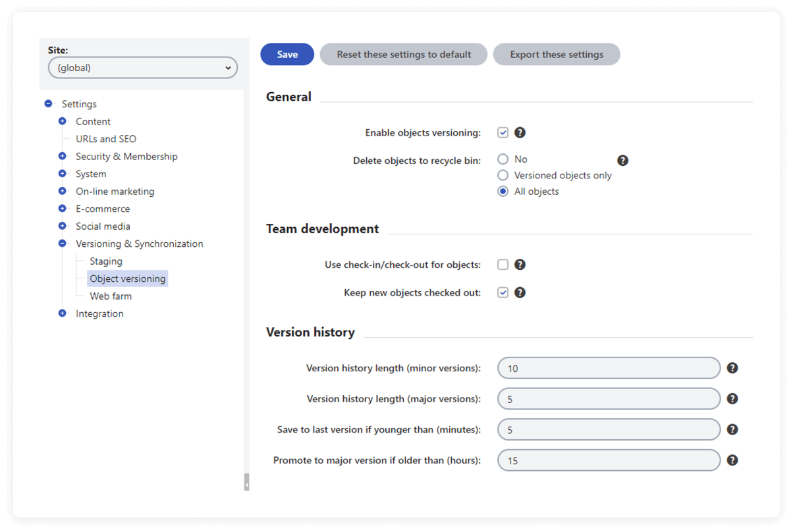
Task: Click help for Keep new objects checked out
Action: 520,292
